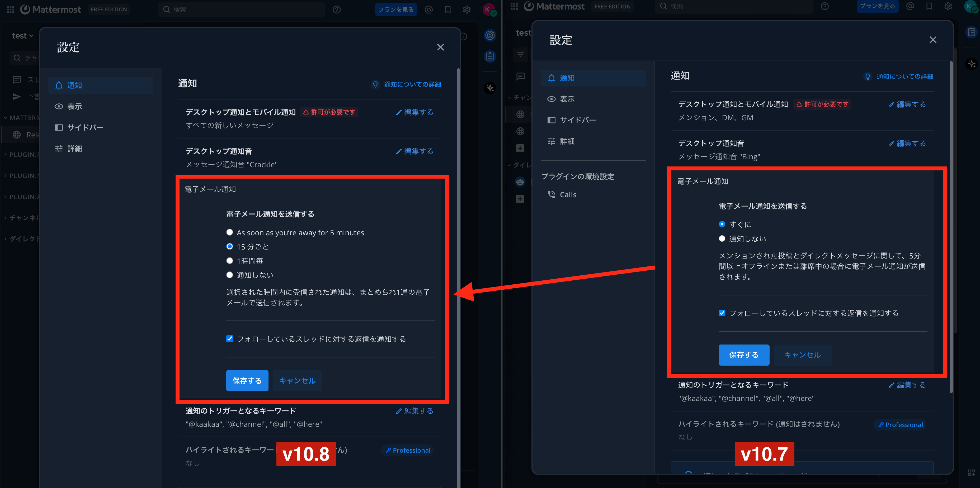Toggle the followed-threads reply checkbox in v10.8 panel
The width and height of the screenshot is (980, 488).
pyautogui.click(x=229, y=339)
